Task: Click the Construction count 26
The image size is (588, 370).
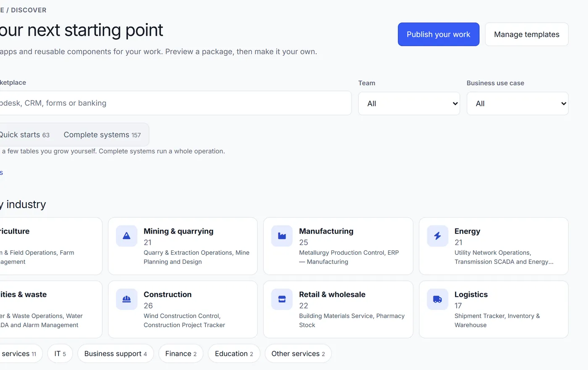Action: tap(148, 306)
